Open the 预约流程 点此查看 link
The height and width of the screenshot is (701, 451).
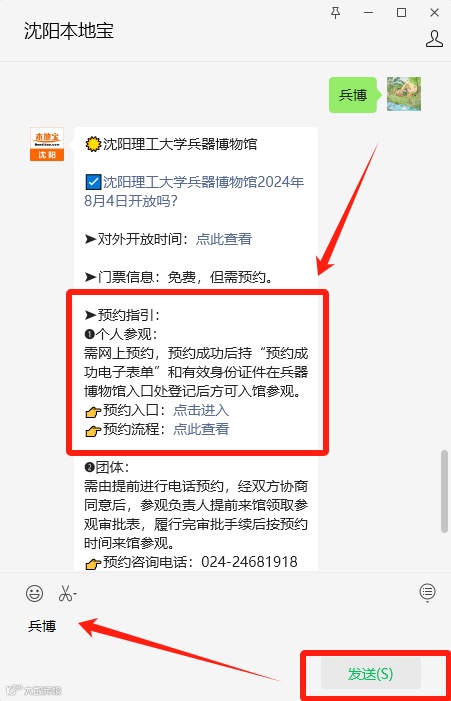pyautogui.click(x=201, y=429)
